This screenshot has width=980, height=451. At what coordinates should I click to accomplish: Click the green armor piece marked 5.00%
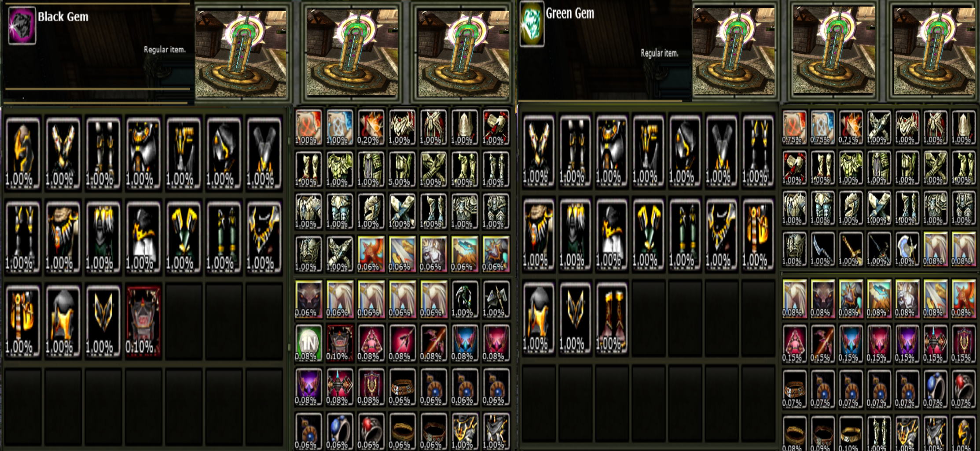402,169
